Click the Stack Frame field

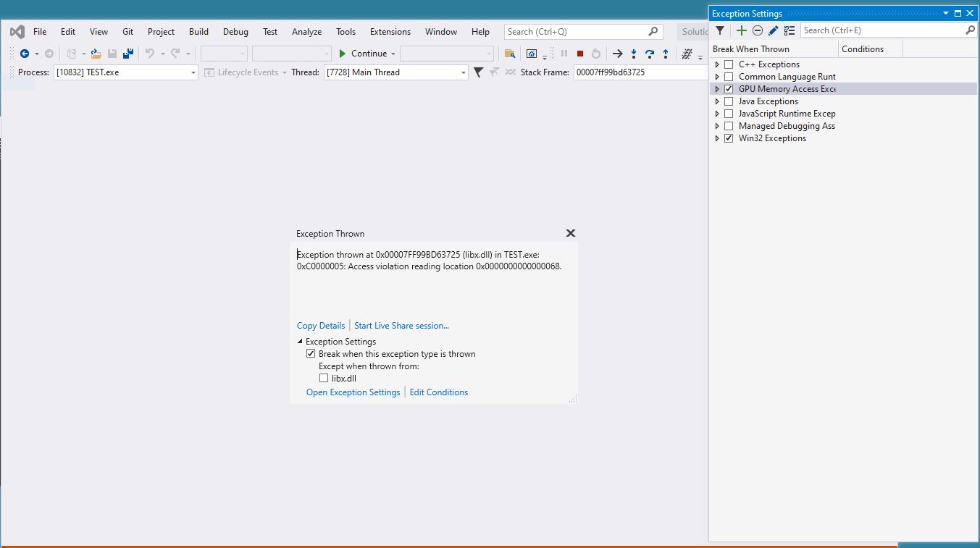[x=641, y=72]
